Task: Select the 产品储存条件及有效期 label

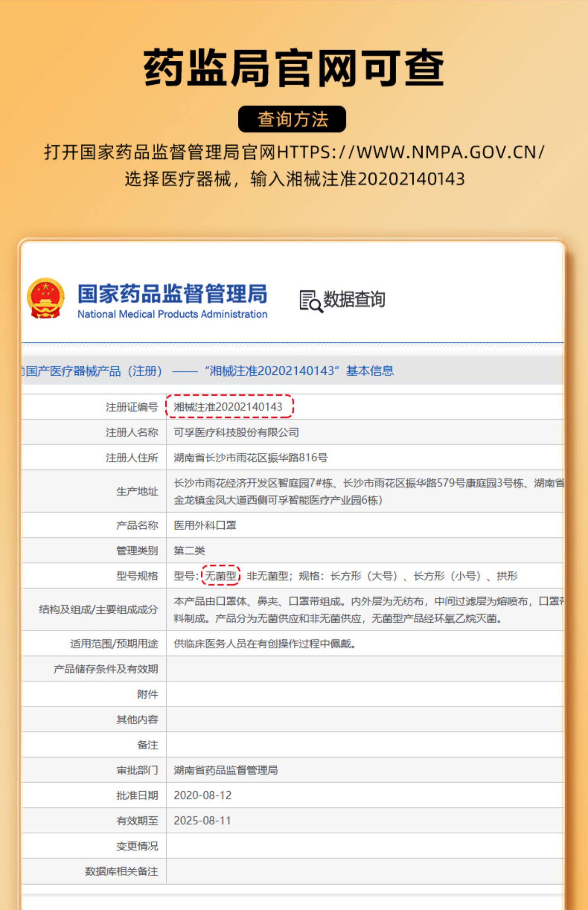Action: [106, 669]
